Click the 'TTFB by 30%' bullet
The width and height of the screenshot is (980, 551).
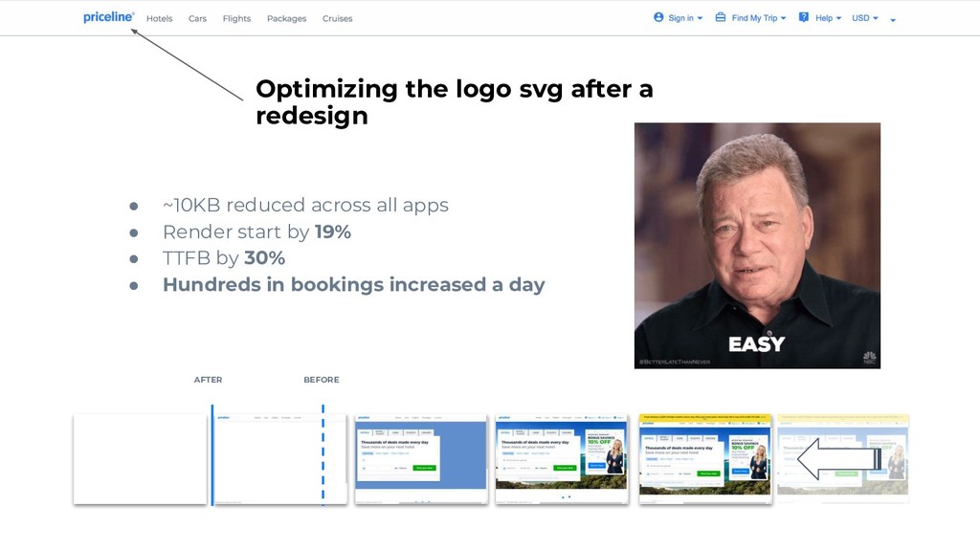(x=224, y=258)
